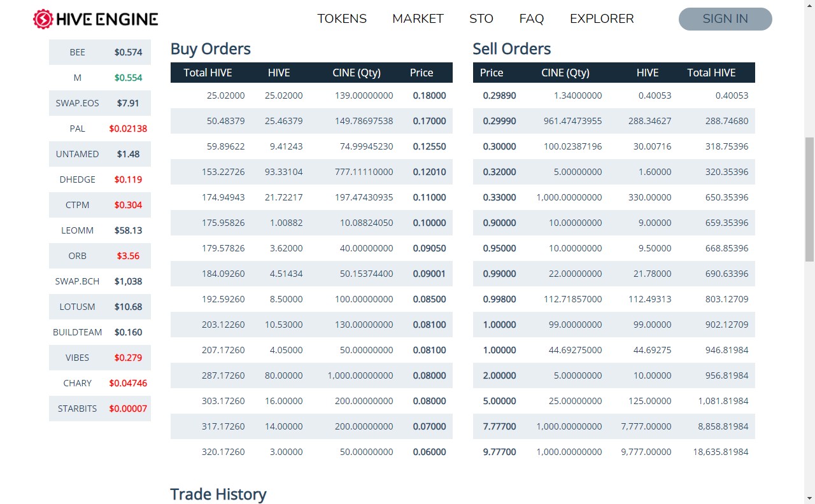This screenshot has height=504, width=815.
Task: Select the SWAP.EOS token row
Action: [x=100, y=103]
